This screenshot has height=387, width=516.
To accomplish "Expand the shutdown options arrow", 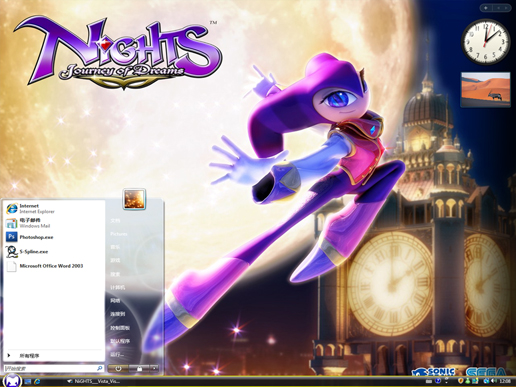I will point(154,369).
